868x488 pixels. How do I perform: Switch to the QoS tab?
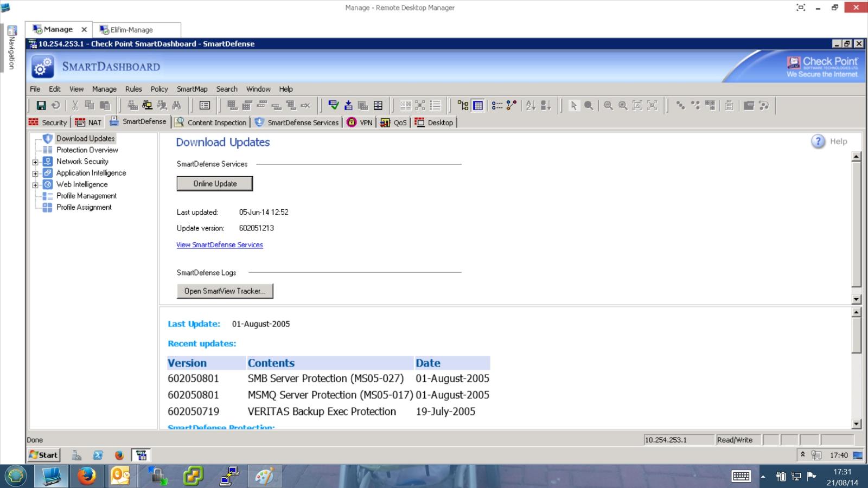394,123
